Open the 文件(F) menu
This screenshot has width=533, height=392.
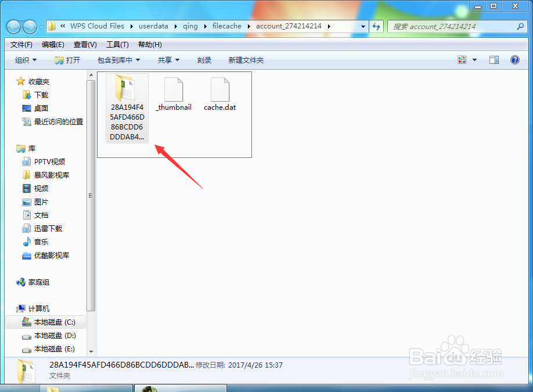click(x=21, y=45)
